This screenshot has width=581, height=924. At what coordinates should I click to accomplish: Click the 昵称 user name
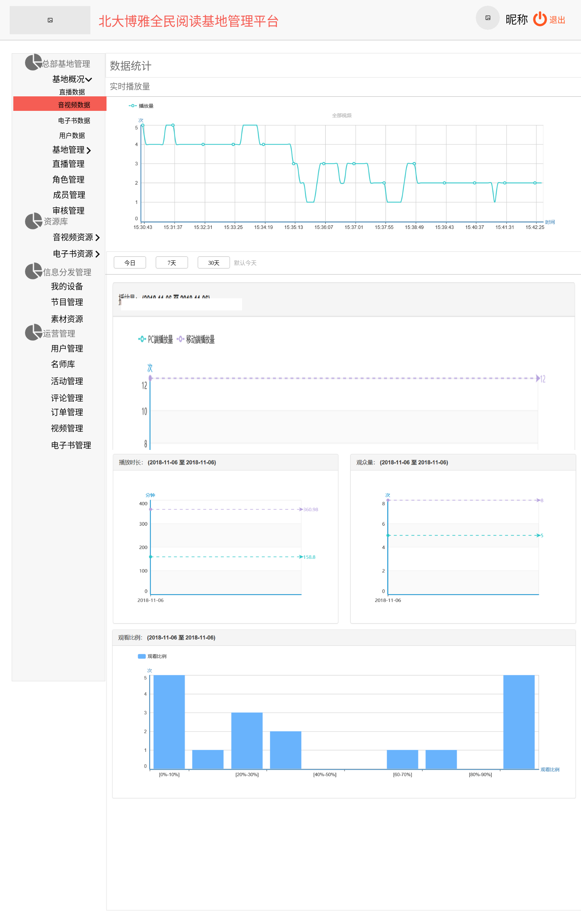(x=516, y=19)
